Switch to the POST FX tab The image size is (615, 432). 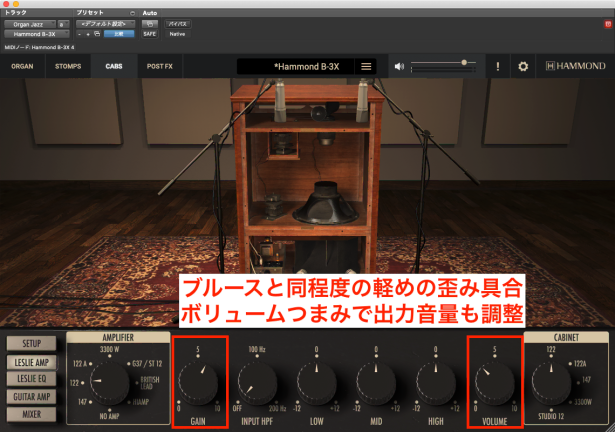coord(159,67)
